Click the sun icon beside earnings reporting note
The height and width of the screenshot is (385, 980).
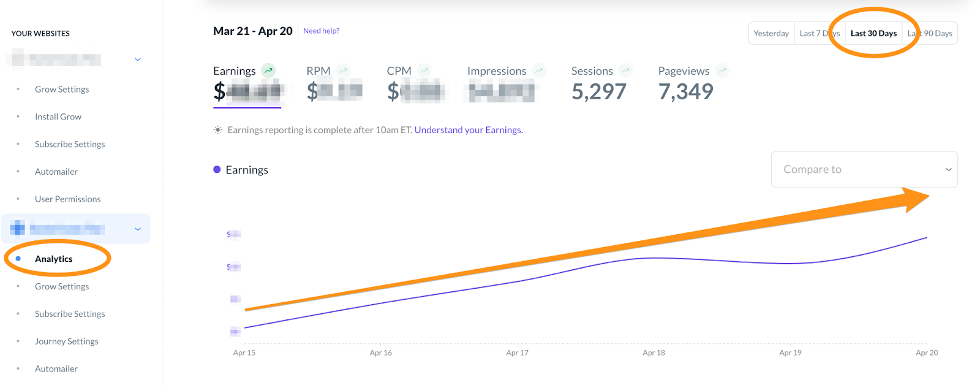coord(217,130)
